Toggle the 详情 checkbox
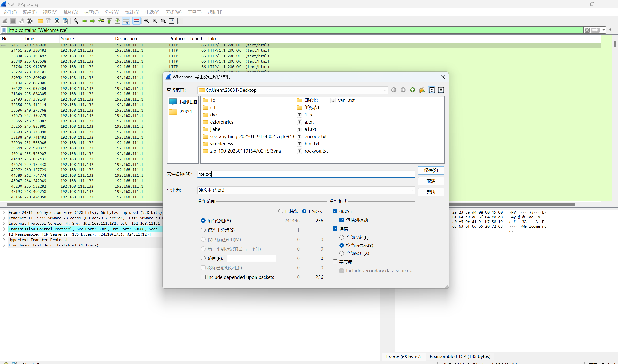The image size is (618, 364). pos(335,229)
